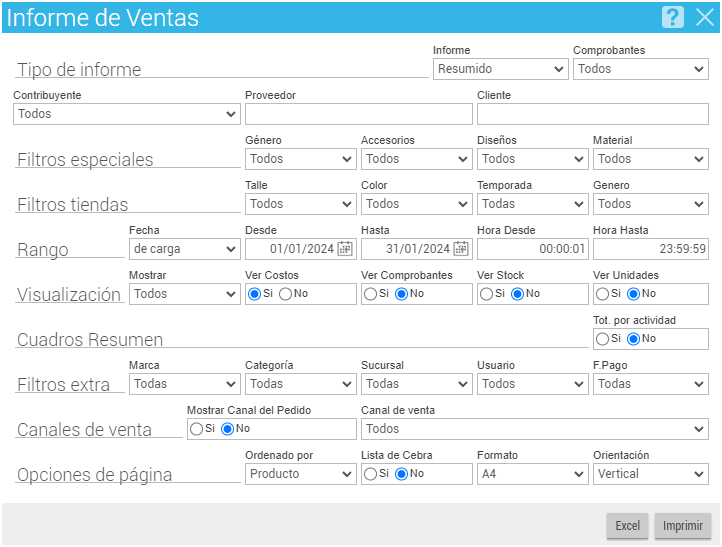Close the Informe de Ventas dialog
The height and width of the screenshot is (547, 722).
point(705,17)
